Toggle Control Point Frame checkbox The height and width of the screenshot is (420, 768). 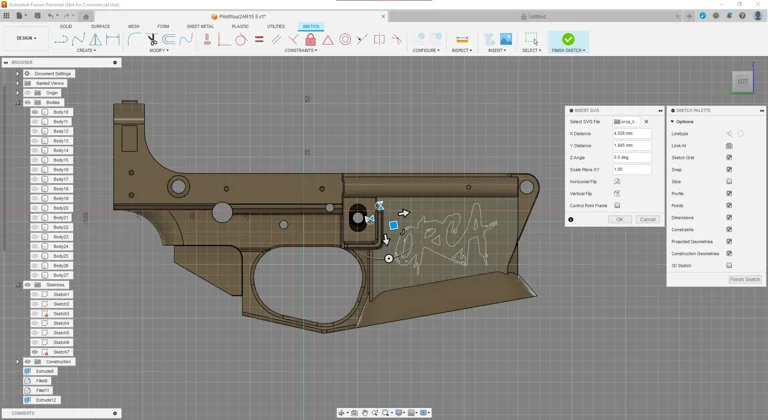(617, 205)
